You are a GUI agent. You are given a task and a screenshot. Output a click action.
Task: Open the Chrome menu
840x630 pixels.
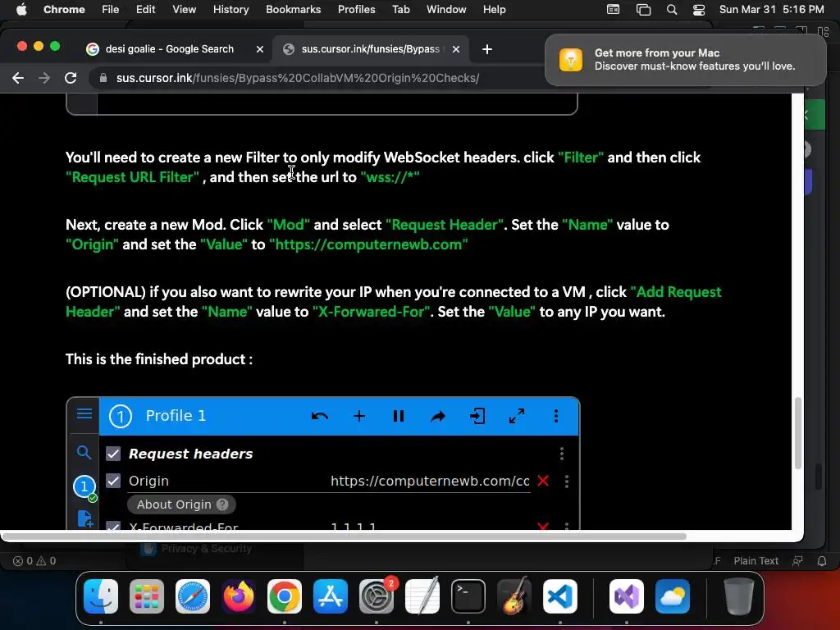point(64,10)
